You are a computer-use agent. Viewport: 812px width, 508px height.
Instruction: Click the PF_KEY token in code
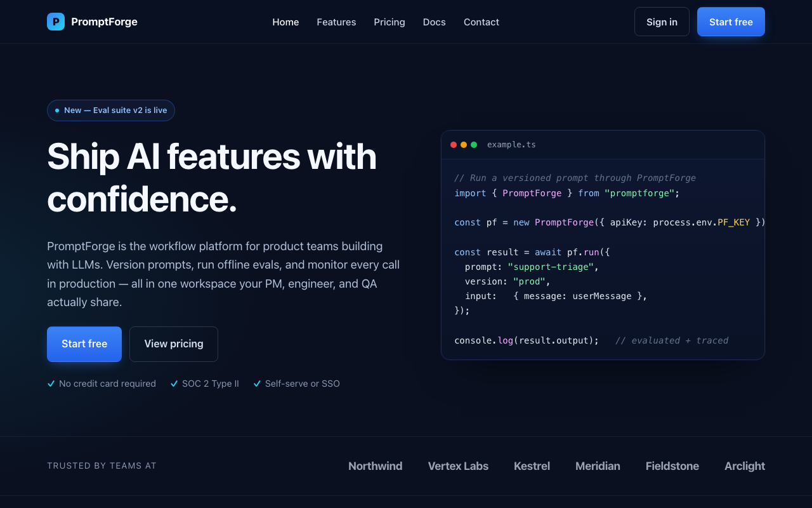pos(734,222)
